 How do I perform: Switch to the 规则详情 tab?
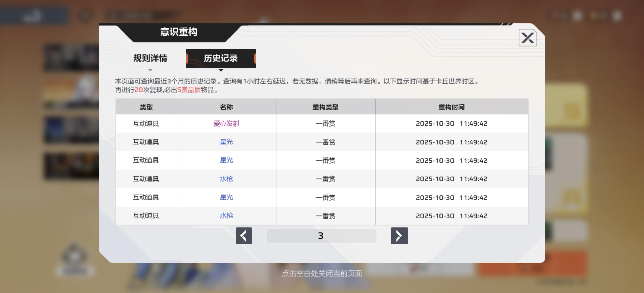click(150, 58)
